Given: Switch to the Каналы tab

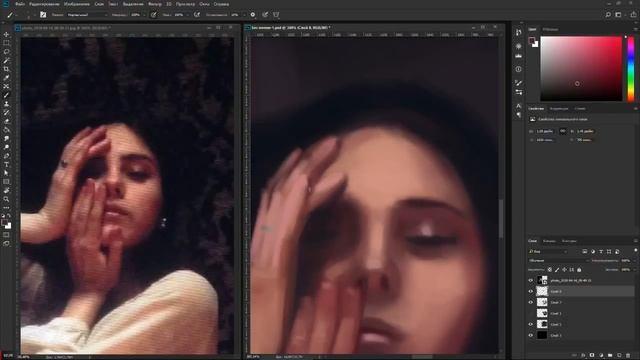Looking at the screenshot, I should pos(549,241).
